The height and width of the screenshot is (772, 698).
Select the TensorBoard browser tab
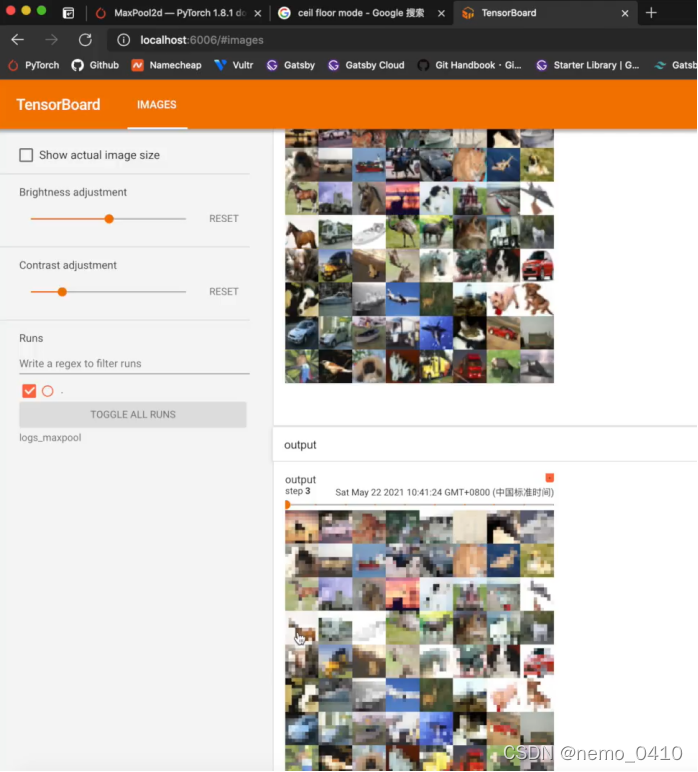click(544, 13)
